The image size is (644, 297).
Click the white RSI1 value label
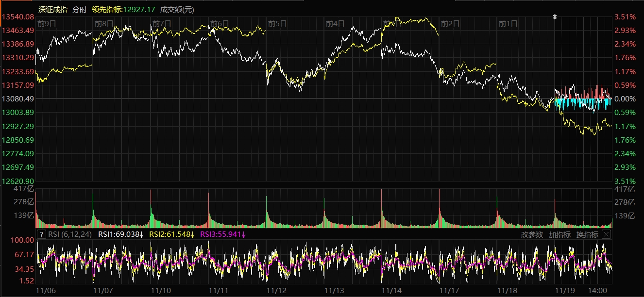tap(121, 234)
